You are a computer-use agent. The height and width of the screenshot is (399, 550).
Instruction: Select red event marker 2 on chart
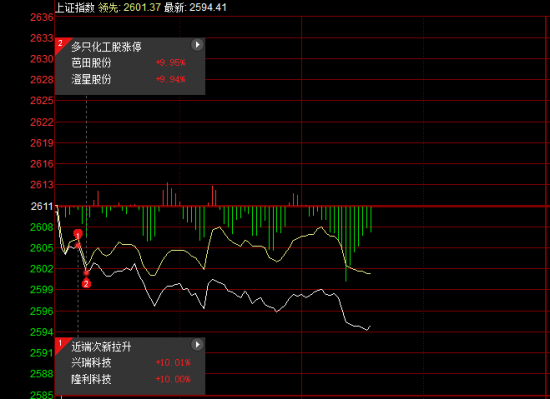86,283
